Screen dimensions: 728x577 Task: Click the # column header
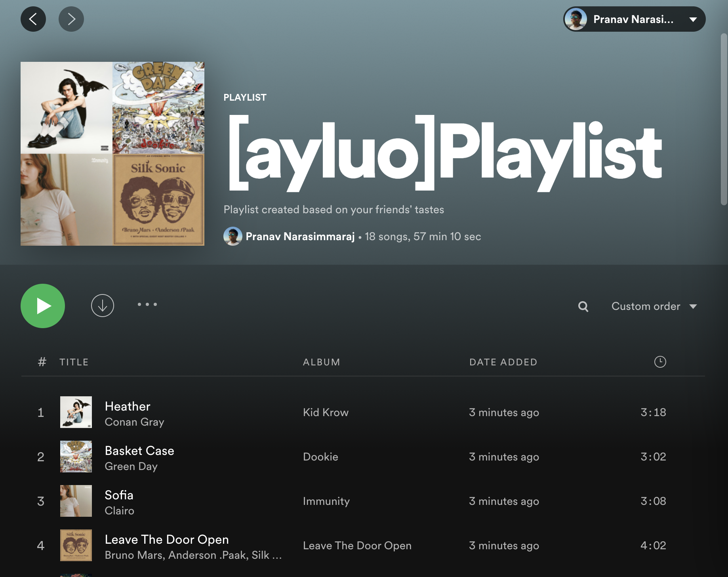pos(42,362)
